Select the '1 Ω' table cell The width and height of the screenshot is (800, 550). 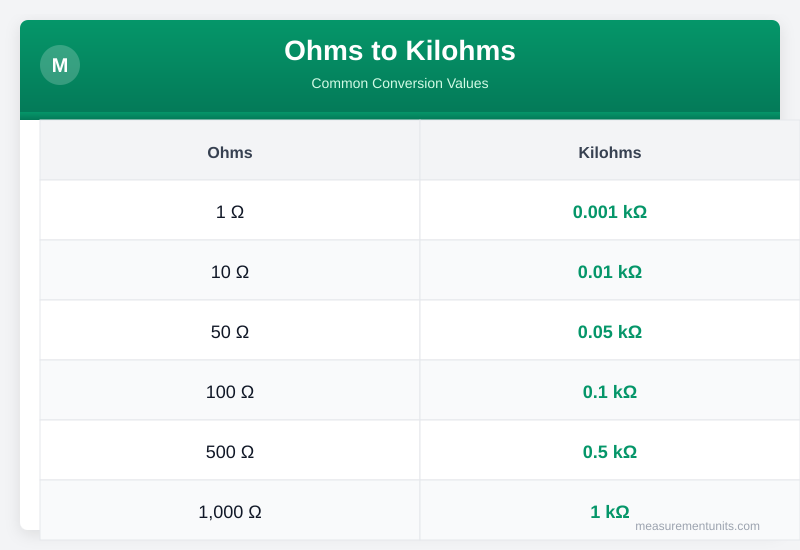230,210
